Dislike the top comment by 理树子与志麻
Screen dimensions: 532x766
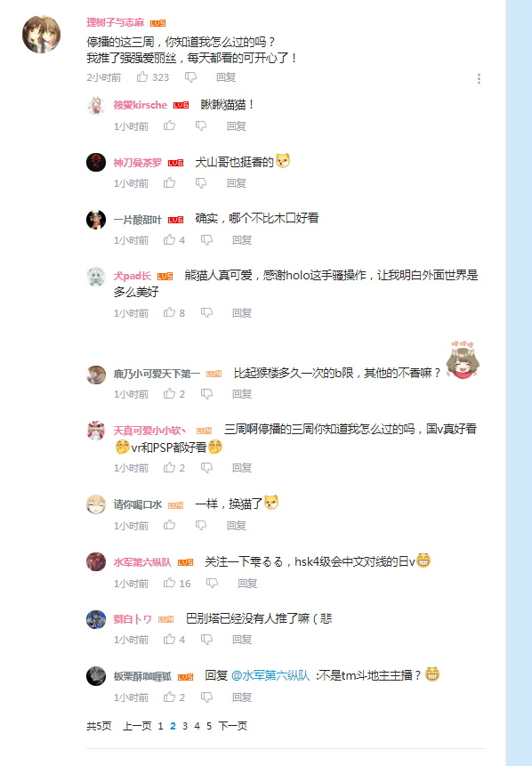[190, 77]
